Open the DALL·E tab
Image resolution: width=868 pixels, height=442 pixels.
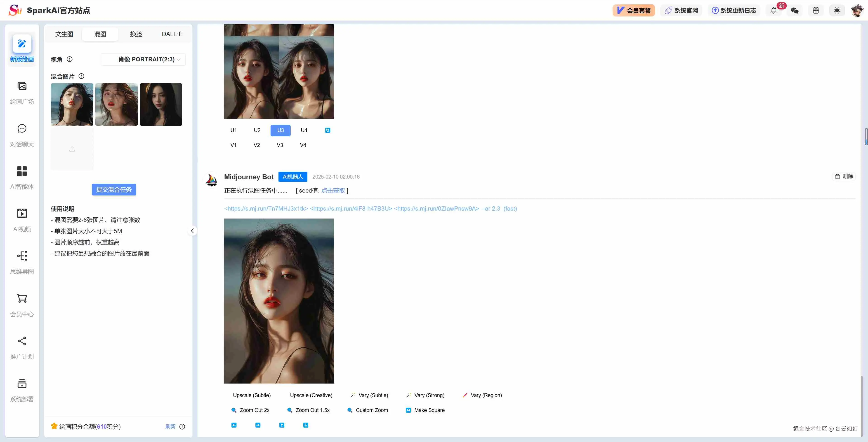tap(172, 34)
